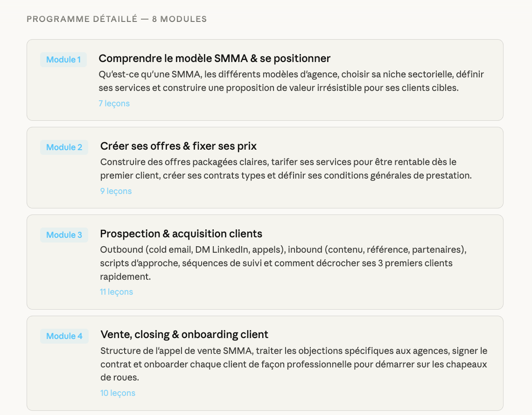Click the description starting "Construire des offres packagées"
532x415 pixels.
click(x=286, y=169)
